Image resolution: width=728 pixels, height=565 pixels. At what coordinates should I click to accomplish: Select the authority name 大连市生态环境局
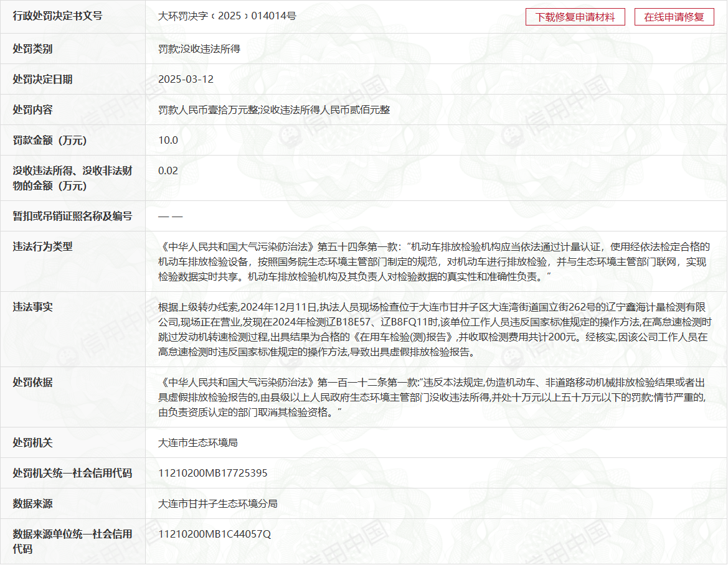[198, 443]
